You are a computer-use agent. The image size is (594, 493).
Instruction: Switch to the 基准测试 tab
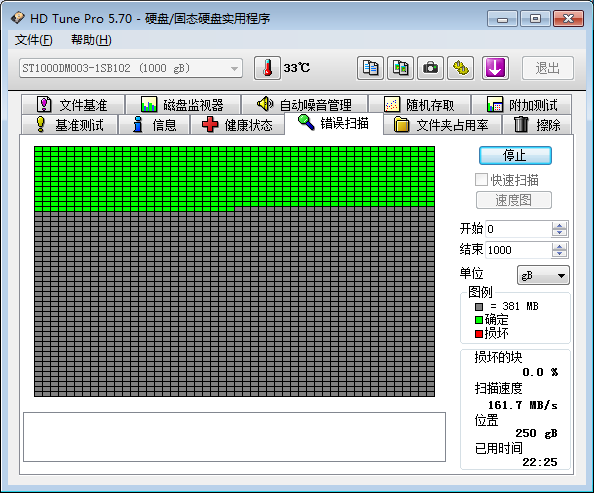69,125
